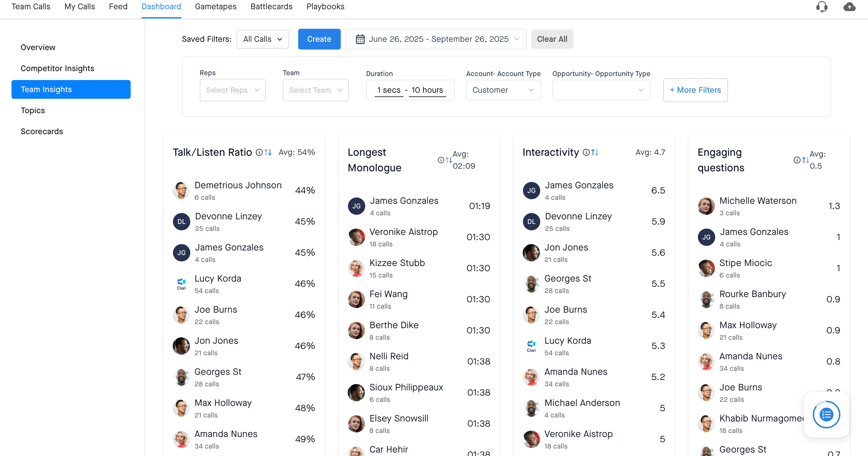The height and width of the screenshot is (456, 868).
Task: Sort the Longest Monologue list
Action: [449, 160]
